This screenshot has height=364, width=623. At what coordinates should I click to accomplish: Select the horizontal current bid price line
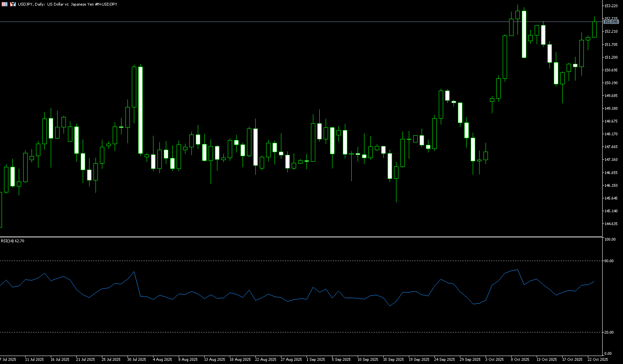pyautogui.click(x=280, y=22)
